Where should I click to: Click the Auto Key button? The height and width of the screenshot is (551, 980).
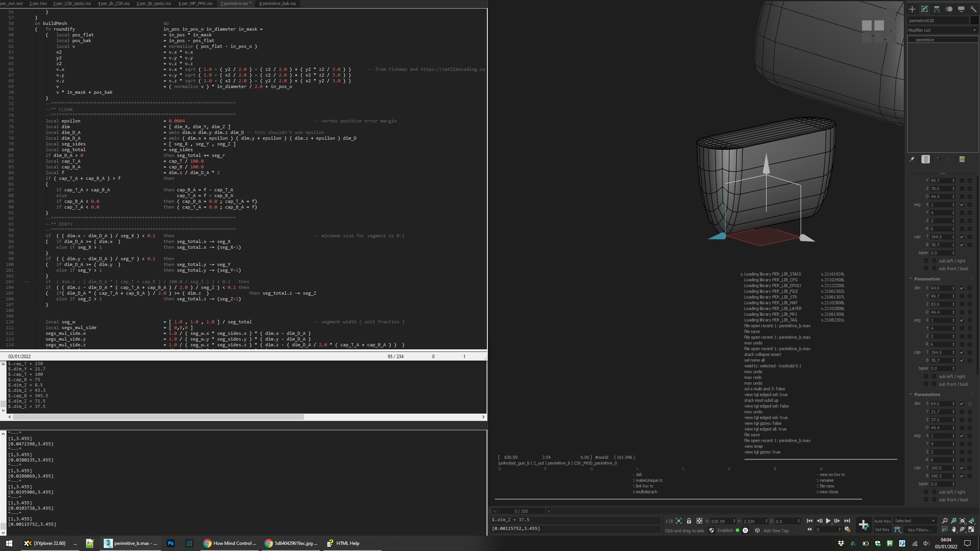click(882, 521)
